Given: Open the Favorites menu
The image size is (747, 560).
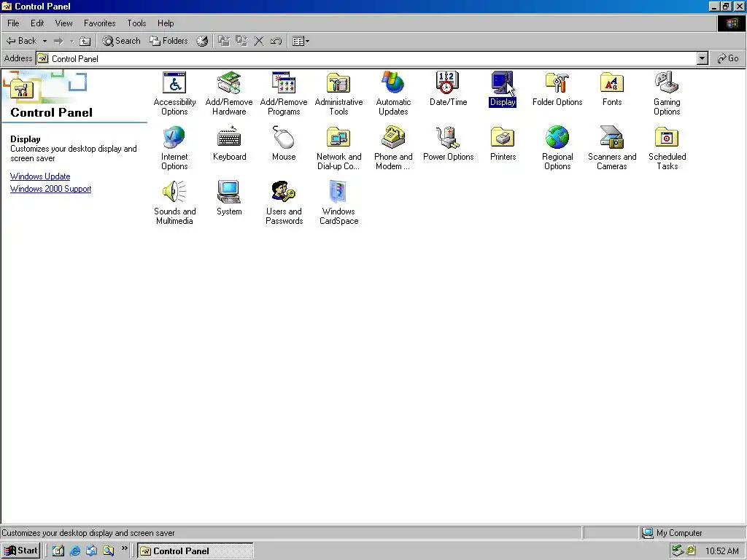Looking at the screenshot, I should pyautogui.click(x=99, y=23).
